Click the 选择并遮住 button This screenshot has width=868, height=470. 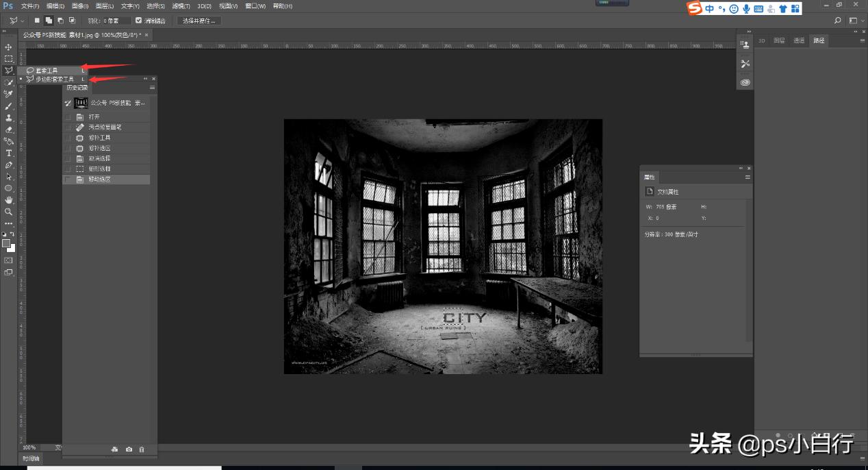pyautogui.click(x=199, y=21)
